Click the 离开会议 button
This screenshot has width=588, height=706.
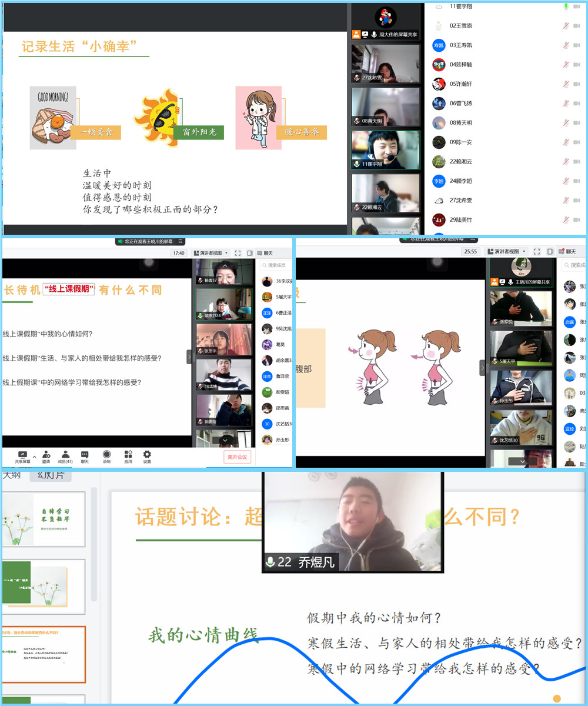[x=238, y=457]
